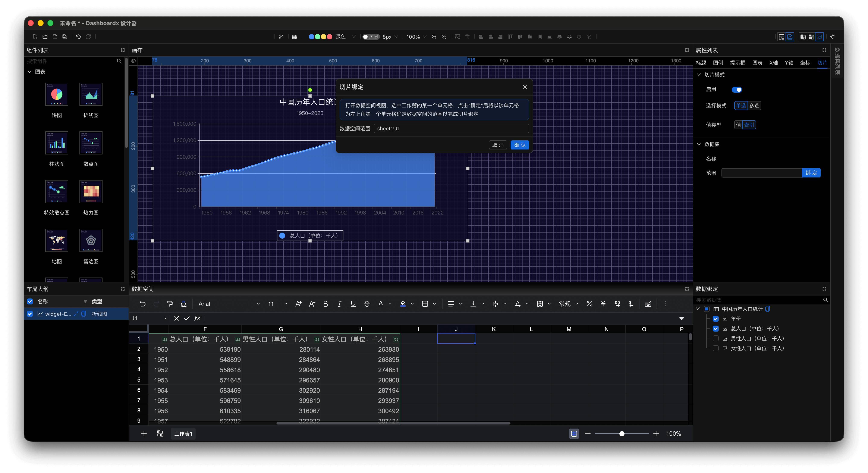Collapse the 切片模式 section

(x=699, y=75)
